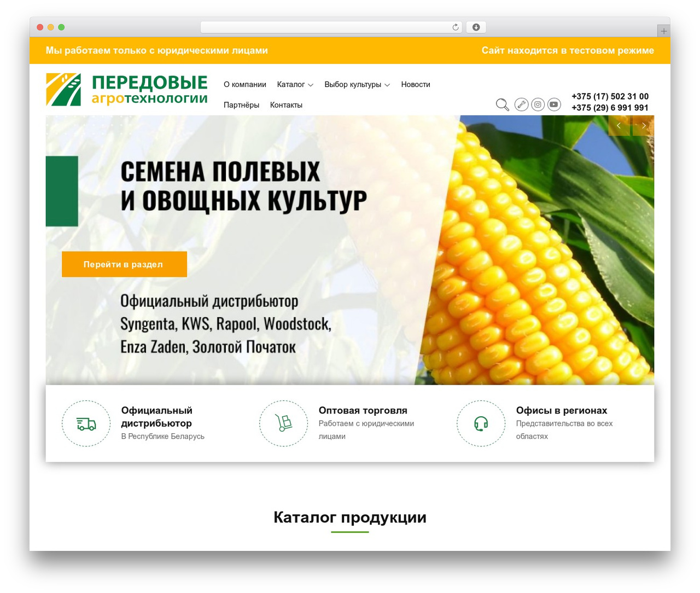
Task: Expand the Выбор культуры menu chevron
Action: [387, 85]
